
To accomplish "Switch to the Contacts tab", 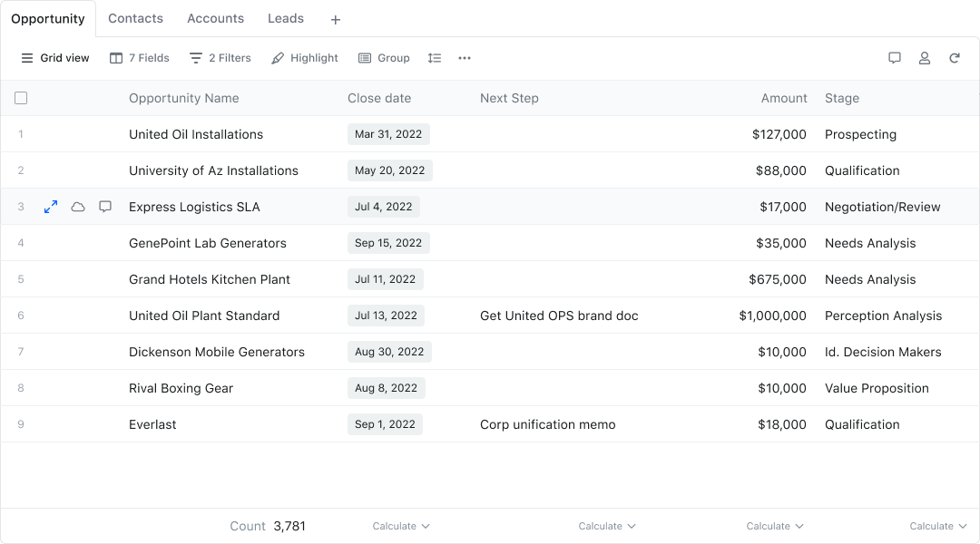I will pyautogui.click(x=135, y=19).
